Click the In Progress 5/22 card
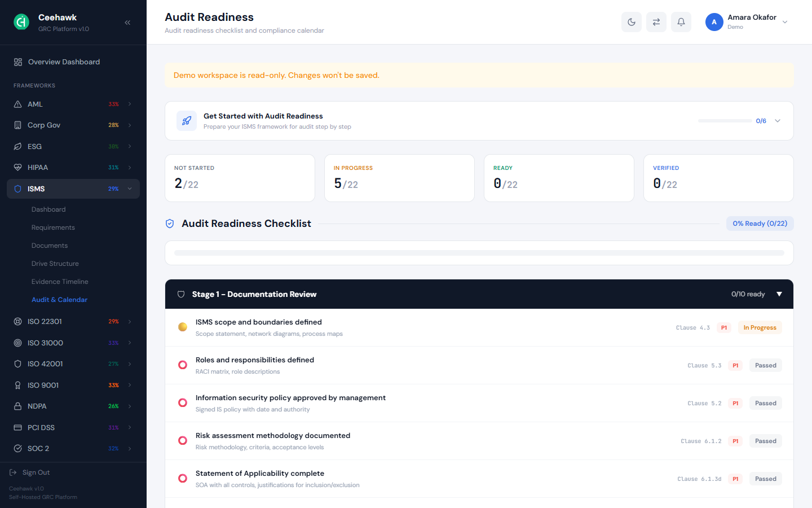Viewport: 812px width, 508px height. click(399, 178)
